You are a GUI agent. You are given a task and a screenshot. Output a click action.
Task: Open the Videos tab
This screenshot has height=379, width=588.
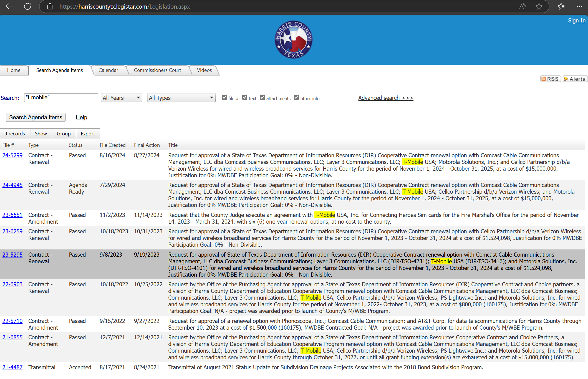pyautogui.click(x=205, y=70)
